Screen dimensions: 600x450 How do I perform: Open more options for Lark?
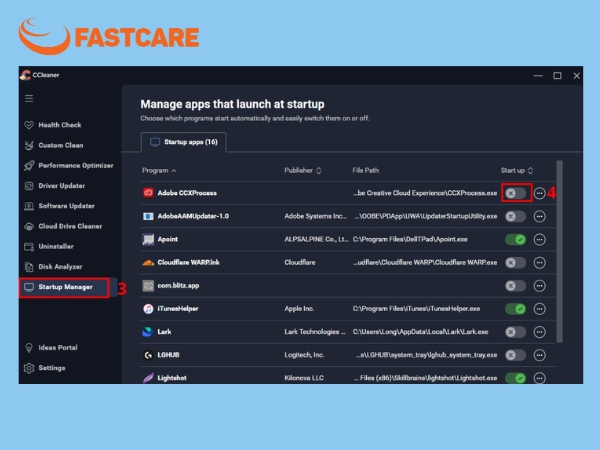coord(540,332)
